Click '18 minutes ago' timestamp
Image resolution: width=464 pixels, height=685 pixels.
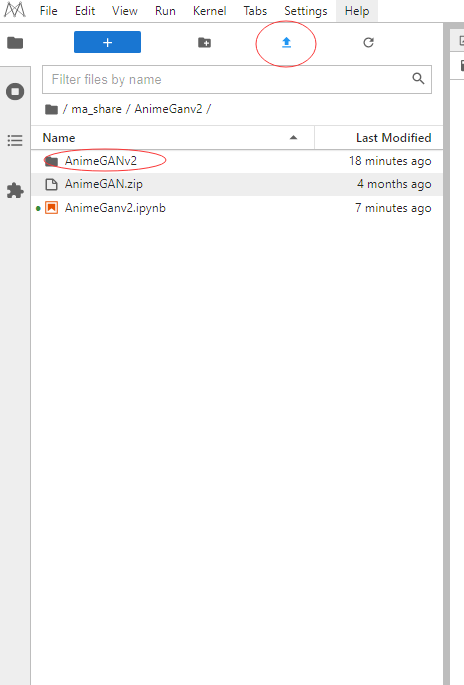[x=390, y=161]
